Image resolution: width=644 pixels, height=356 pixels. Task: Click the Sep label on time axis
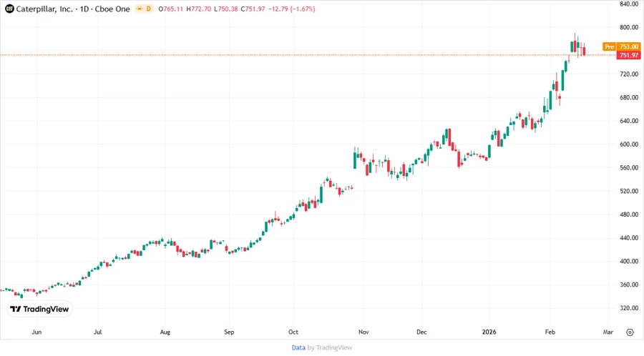pyautogui.click(x=229, y=332)
